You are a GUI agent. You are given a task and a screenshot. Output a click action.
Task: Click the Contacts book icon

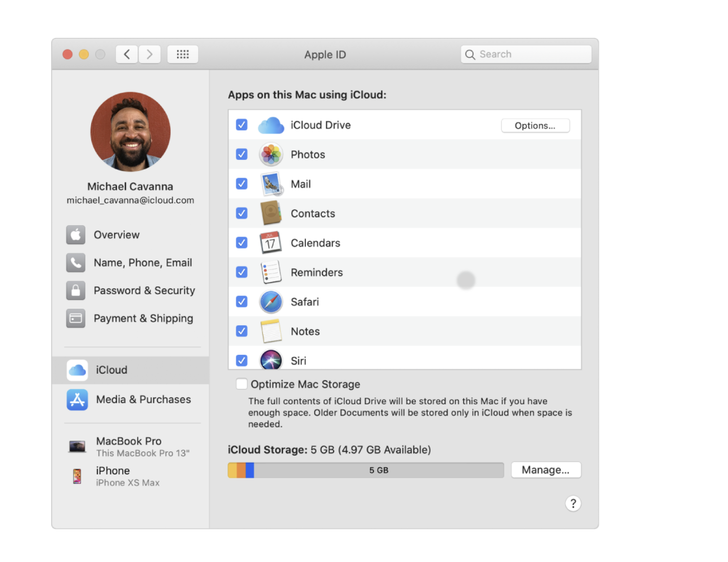tap(271, 213)
